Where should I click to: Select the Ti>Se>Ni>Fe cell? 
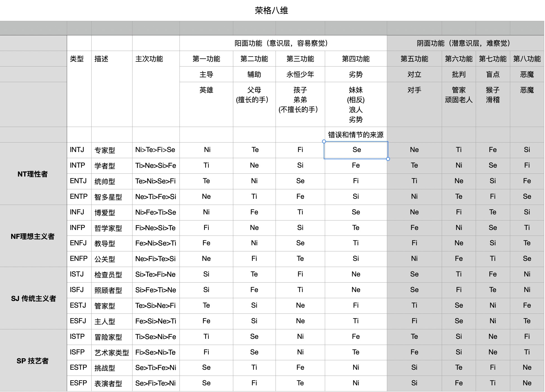(x=156, y=337)
